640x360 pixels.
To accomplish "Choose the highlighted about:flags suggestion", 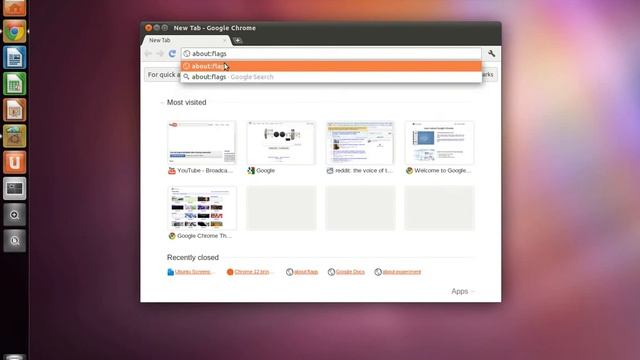I will [331, 66].
